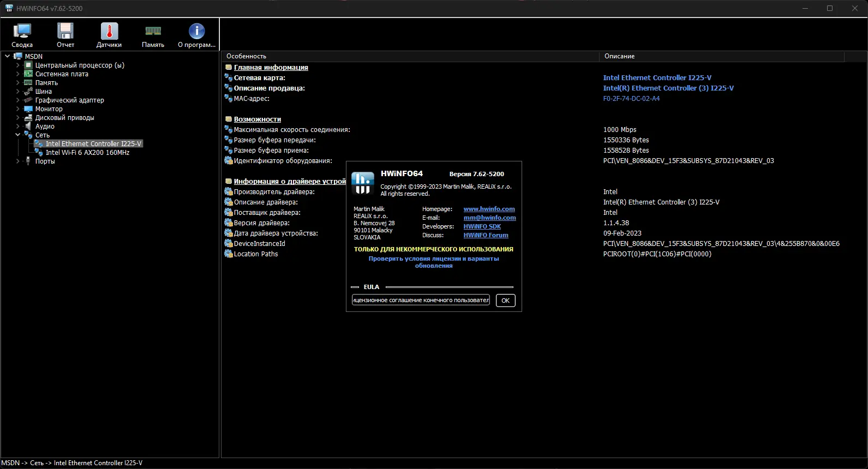Expand the Монитор tree node

click(17, 109)
